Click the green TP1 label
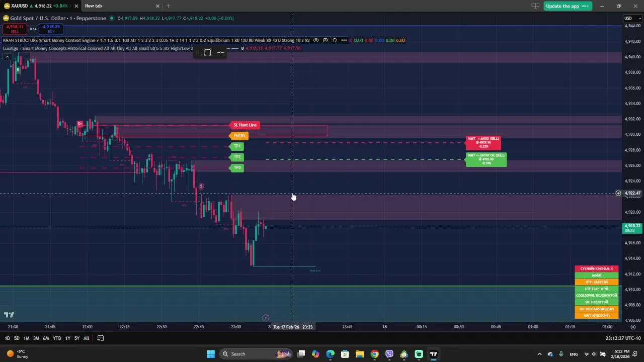 coord(236,146)
